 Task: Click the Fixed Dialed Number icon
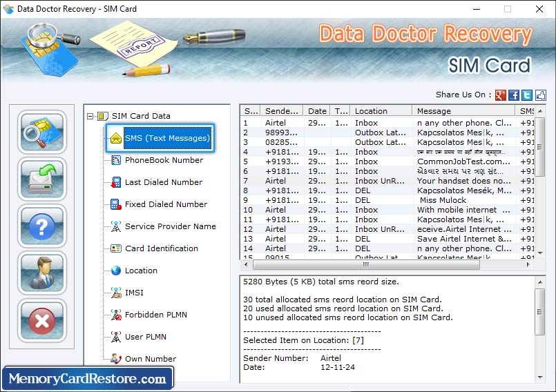116,204
